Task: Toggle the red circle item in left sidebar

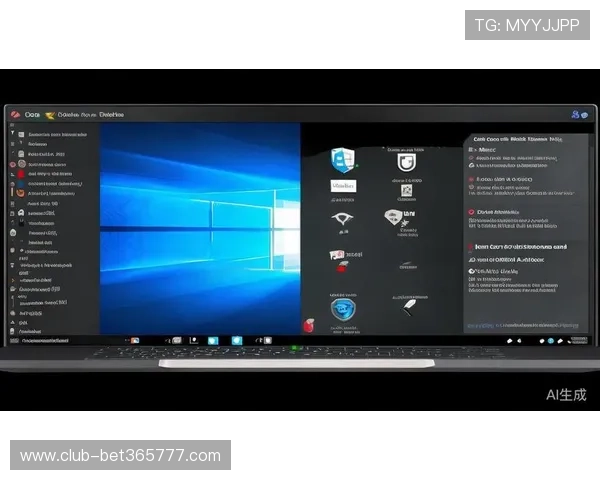Action: point(13,162)
